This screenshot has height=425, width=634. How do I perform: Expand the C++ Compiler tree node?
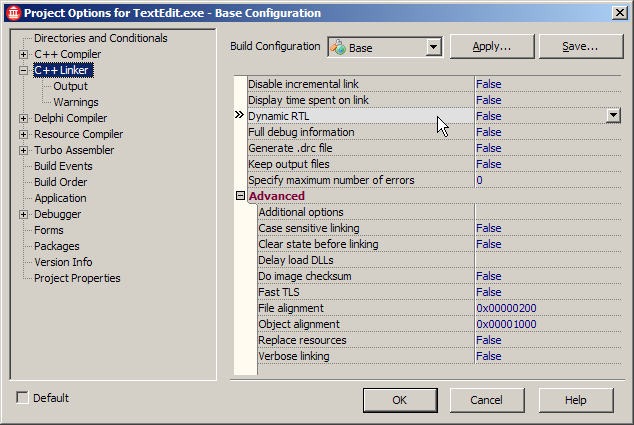[24, 54]
